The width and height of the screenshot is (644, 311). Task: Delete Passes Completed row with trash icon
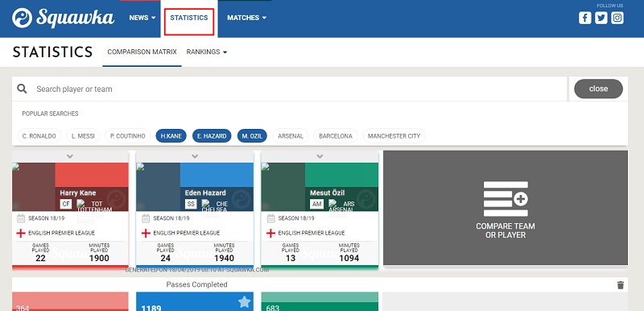pos(620,284)
